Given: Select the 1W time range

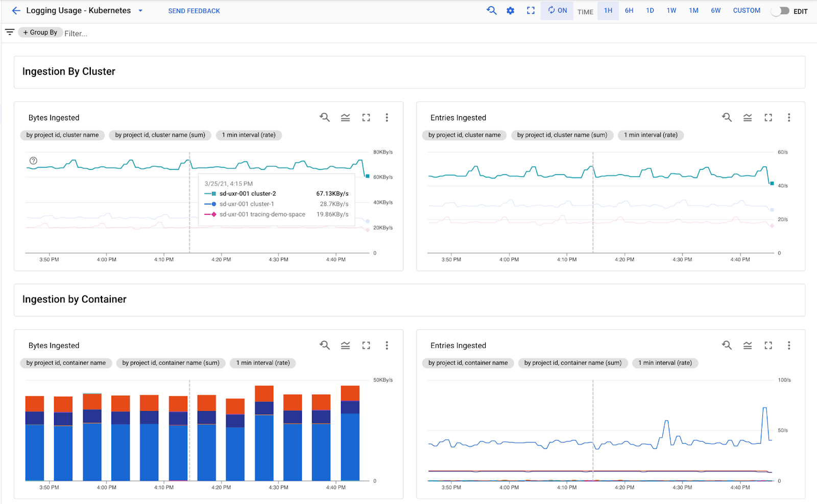Looking at the screenshot, I should click(671, 10).
